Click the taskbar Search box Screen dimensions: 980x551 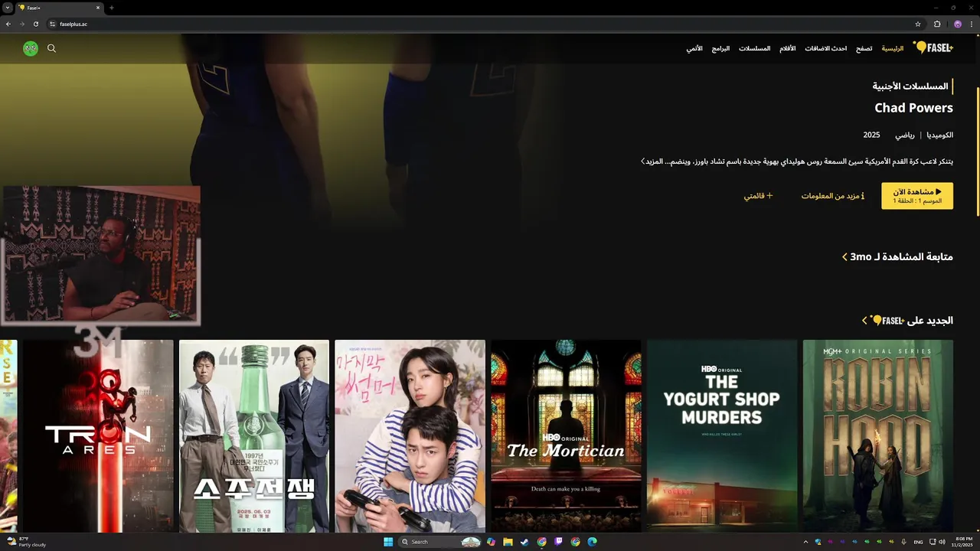coord(439,542)
